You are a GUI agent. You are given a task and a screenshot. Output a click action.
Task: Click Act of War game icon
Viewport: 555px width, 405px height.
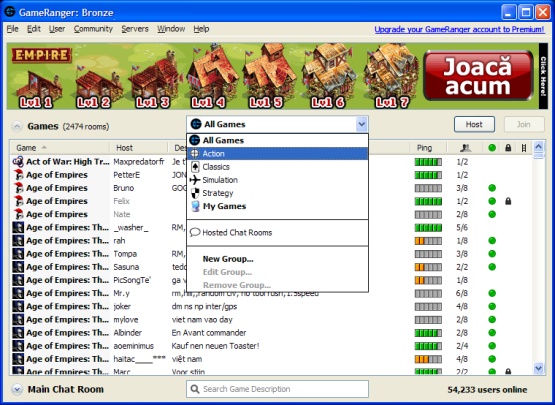18,162
